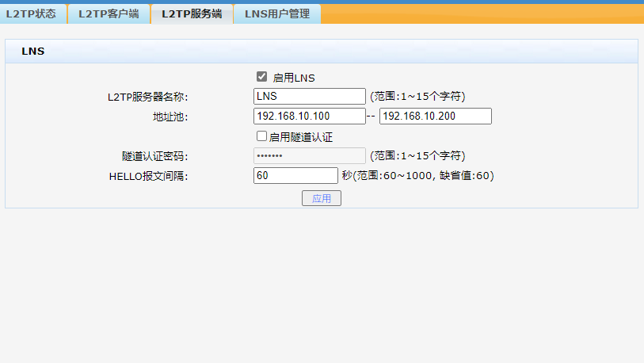
Task: Click the HELLO报文间隔 label
Action: [149, 177]
